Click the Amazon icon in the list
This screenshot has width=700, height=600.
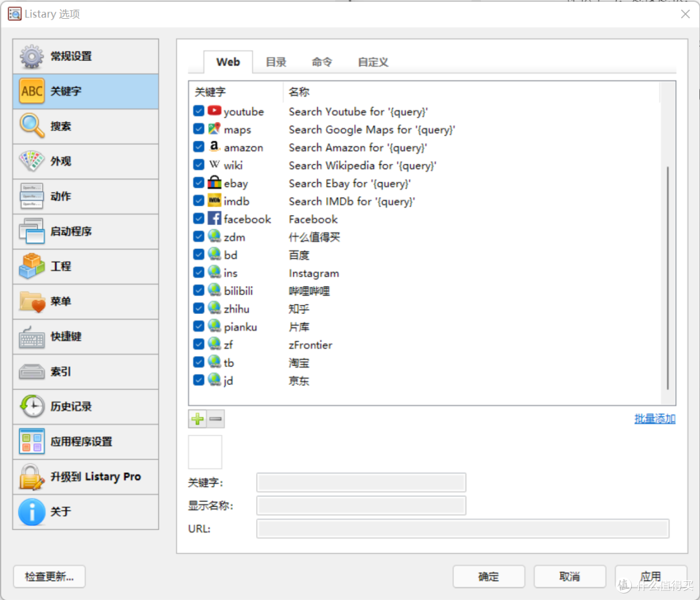[x=215, y=147]
